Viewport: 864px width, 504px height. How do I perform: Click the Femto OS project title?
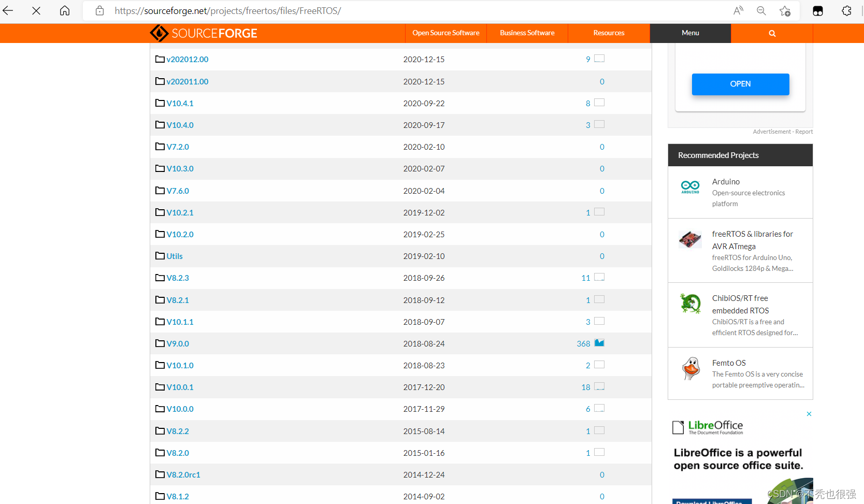(x=729, y=363)
